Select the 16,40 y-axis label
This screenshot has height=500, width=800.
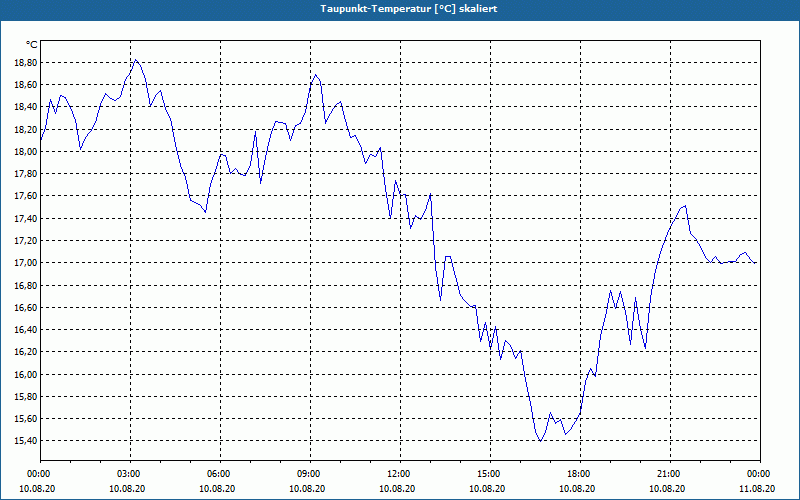tap(25, 330)
